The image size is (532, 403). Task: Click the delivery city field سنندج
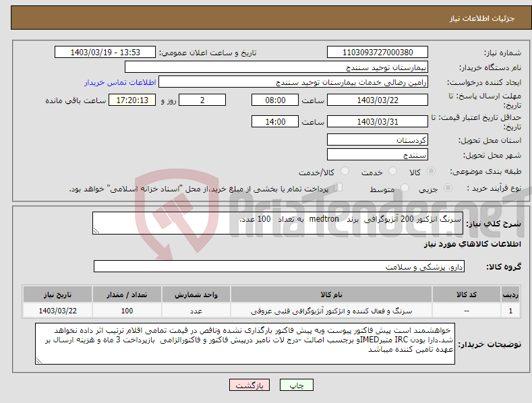click(378, 155)
